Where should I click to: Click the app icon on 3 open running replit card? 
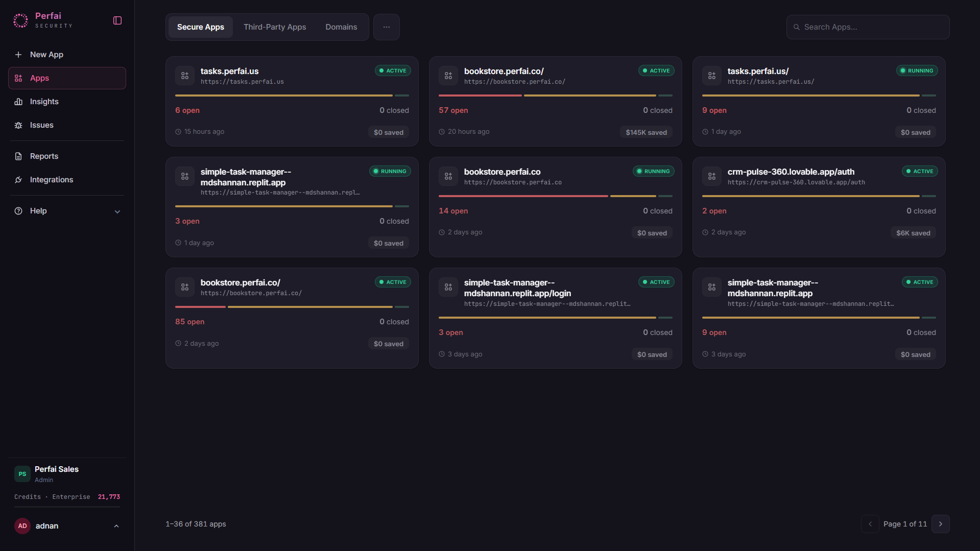tap(185, 176)
